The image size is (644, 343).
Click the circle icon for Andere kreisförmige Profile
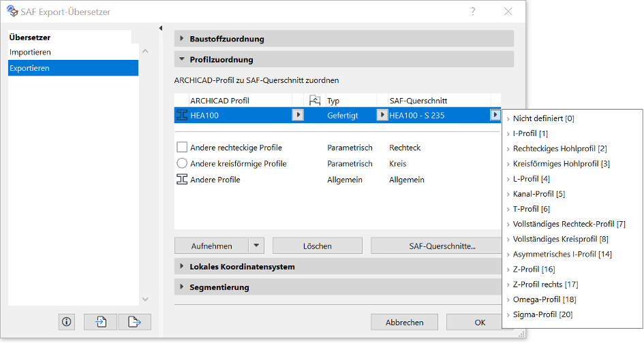(x=182, y=163)
